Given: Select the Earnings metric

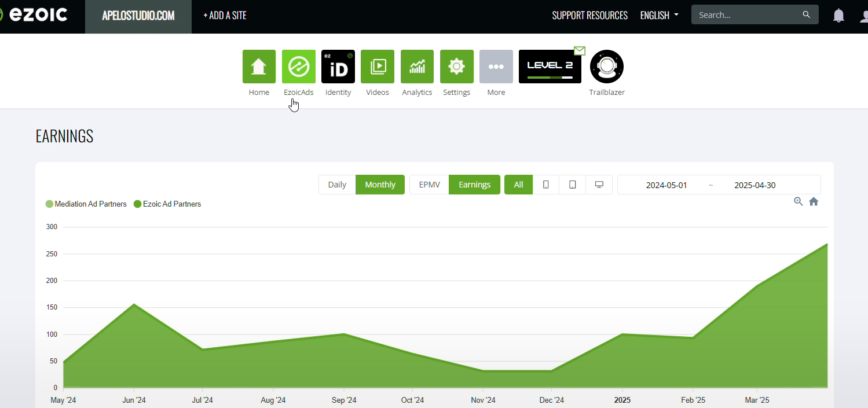Looking at the screenshot, I should (x=474, y=185).
